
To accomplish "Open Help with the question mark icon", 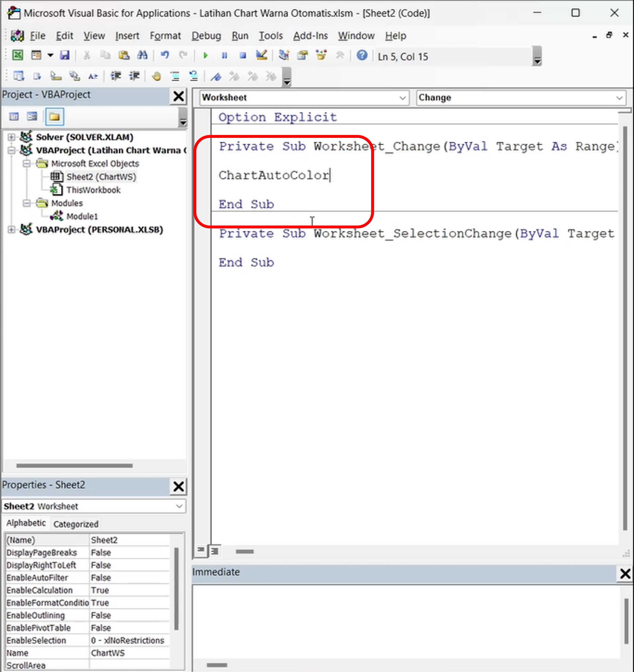I will tap(362, 55).
